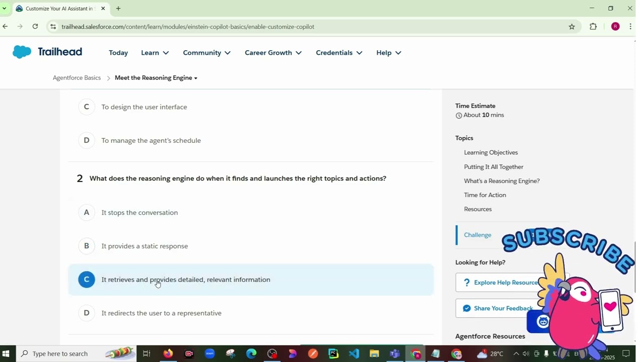Jump to What's a Reasoning Engine? topic
The image size is (644, 362).
coord(502,181)
